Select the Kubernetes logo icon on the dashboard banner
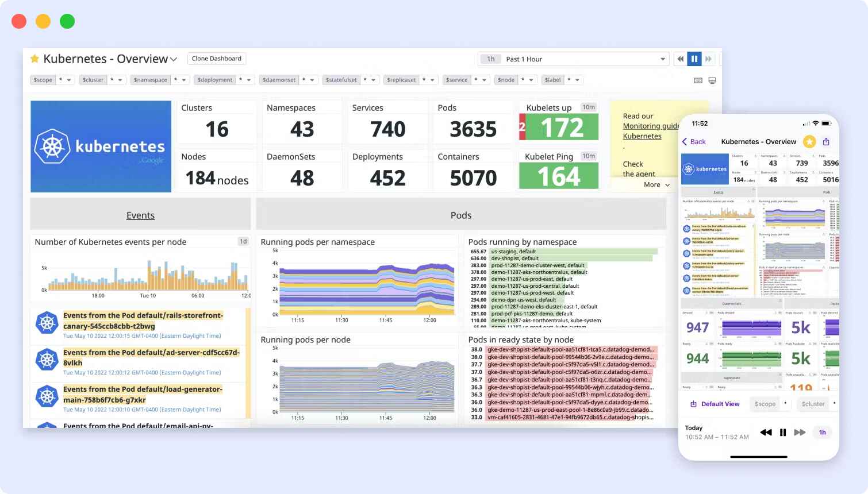868x494 pixels. click(x=52, y=146)
